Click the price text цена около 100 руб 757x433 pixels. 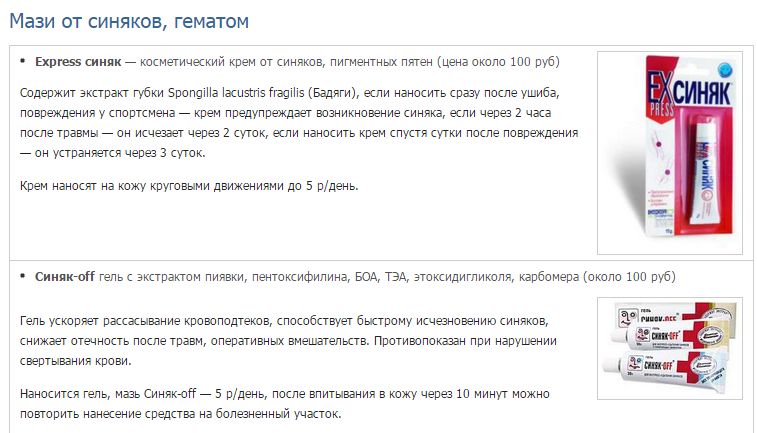(500, 61)
